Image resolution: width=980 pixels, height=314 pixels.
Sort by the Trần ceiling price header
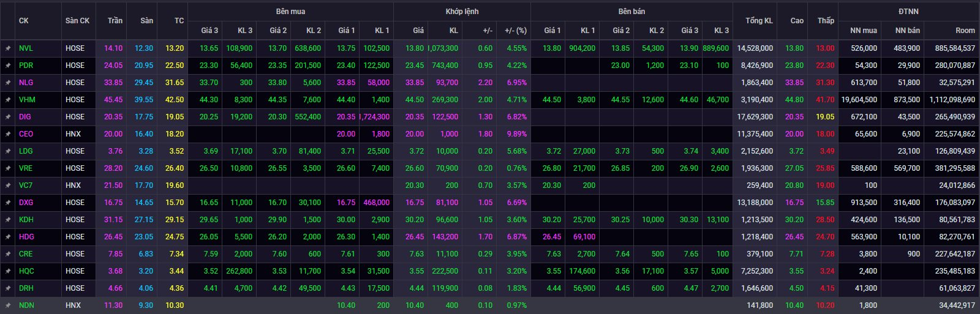115,21
